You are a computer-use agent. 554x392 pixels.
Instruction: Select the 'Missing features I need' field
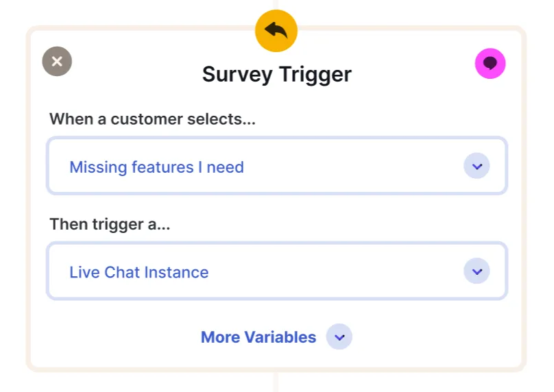click(x=277, y=166)
